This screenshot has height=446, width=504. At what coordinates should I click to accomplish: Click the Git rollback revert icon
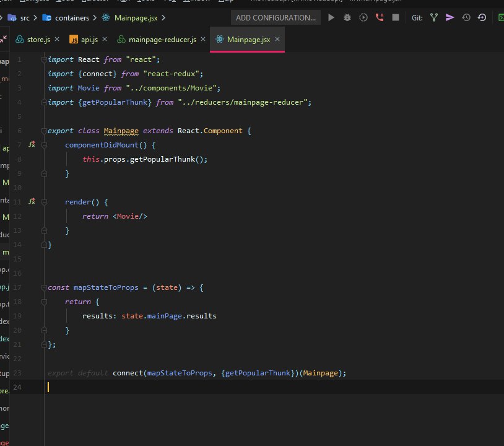point(482,18)
